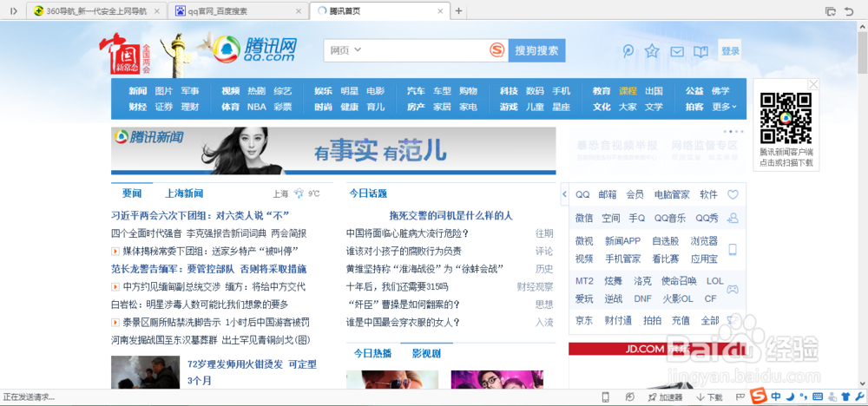Viewport: 868px width, 406px height.
Task: Open the 网页 search type dropdown
Action: (345, 50)
